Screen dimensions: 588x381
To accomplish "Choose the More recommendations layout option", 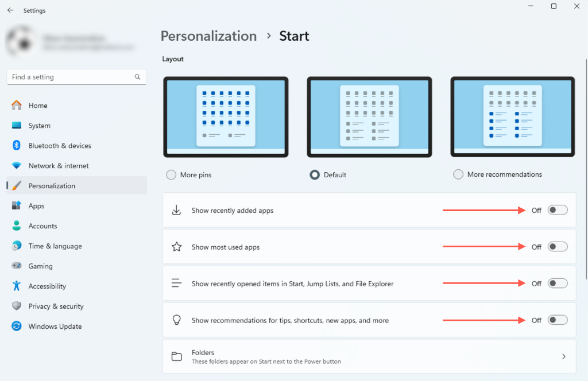I will 458,174.
